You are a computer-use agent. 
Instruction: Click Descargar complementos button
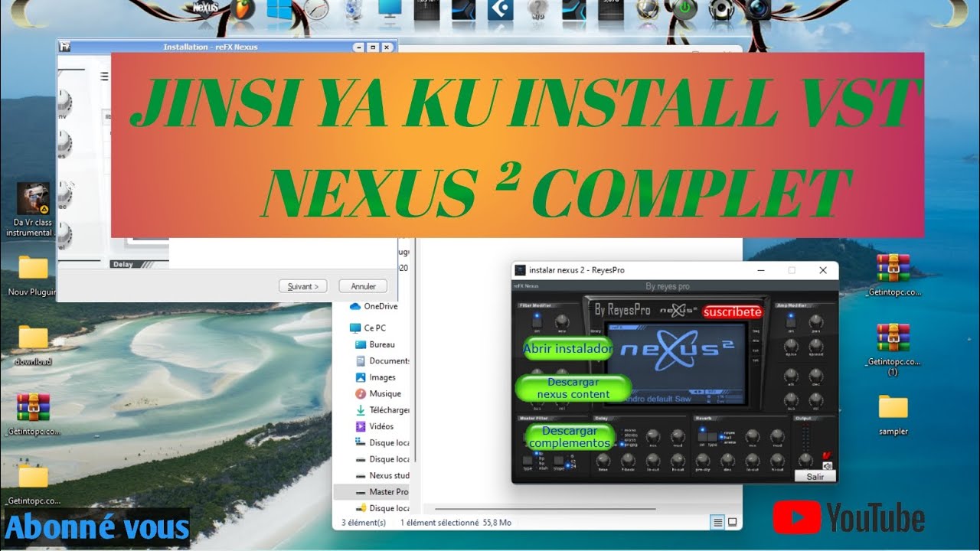[570, 437]
